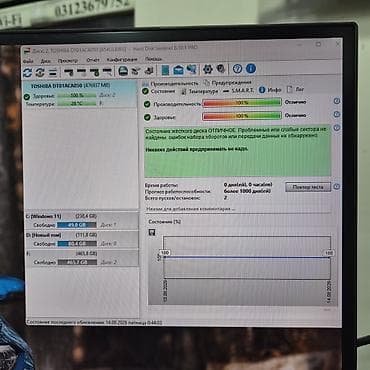
Task: Click the question mark help toolbar icon
Action: 237,69
